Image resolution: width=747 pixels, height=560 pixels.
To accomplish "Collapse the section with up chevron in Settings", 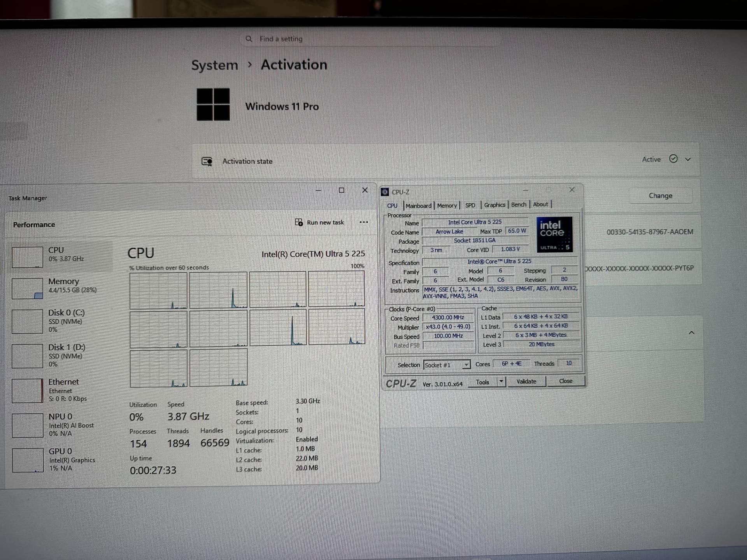I will pyautogui.click(x=691, y=332).
